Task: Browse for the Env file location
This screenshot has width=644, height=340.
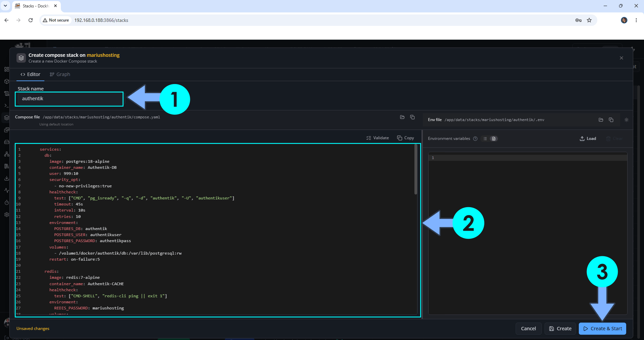Action: pyautogui.click(x=601, y=120)
